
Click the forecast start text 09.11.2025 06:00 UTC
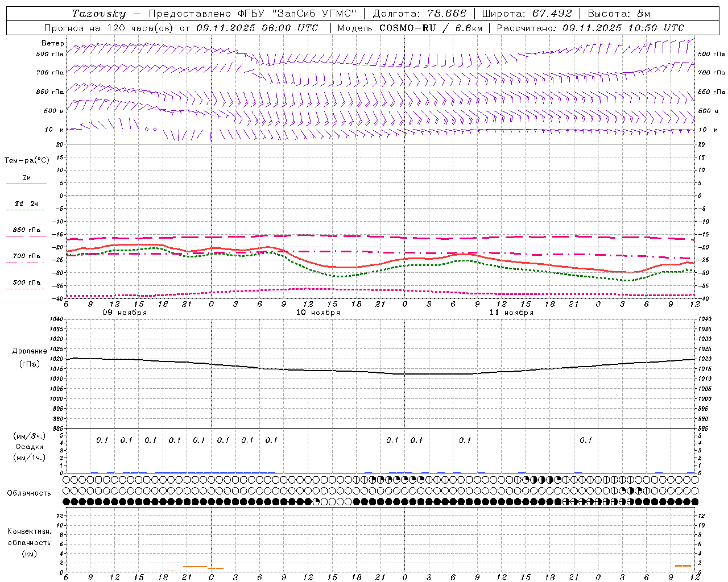pos(257,28)
